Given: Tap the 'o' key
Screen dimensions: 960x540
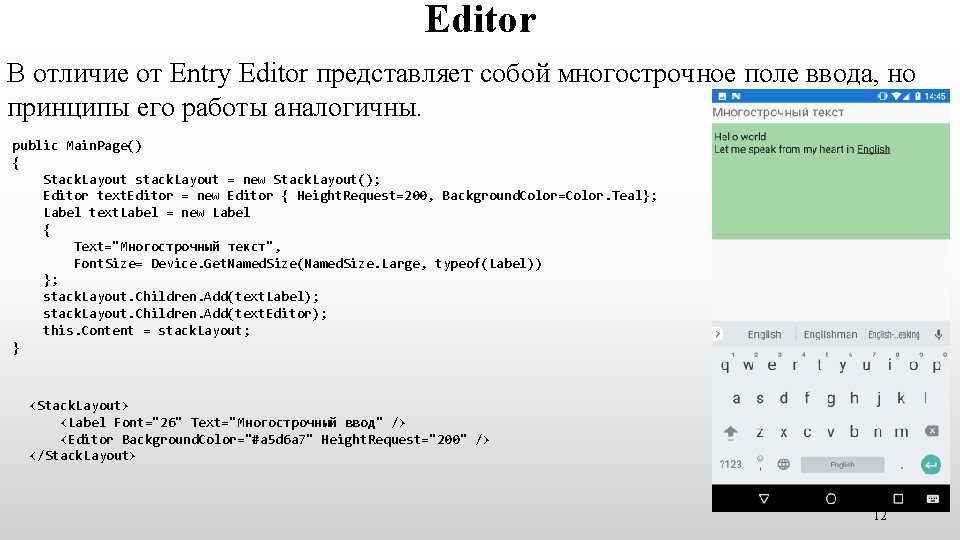Looking at the screenshot, I should point(913,366).
